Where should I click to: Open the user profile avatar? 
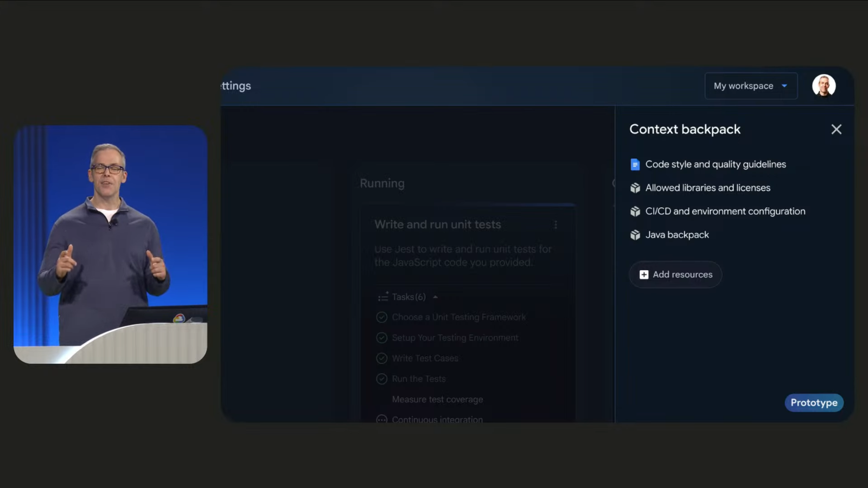(x=823, y=86)
